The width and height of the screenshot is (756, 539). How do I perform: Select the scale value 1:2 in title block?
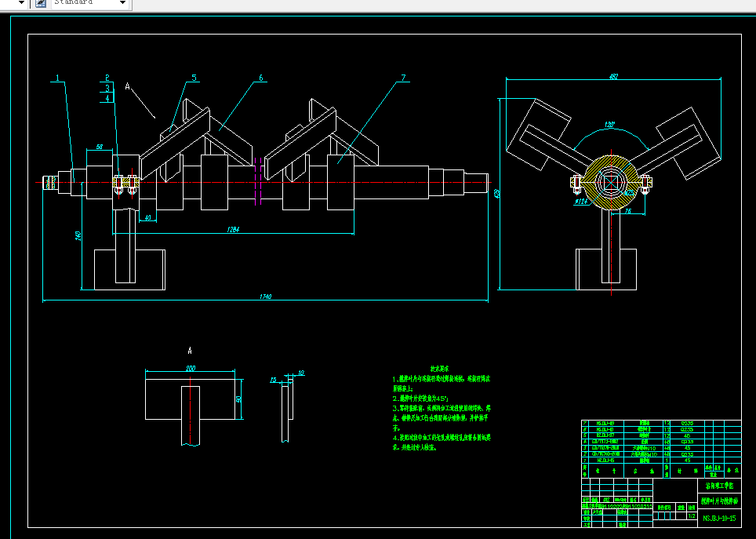point(692,515)
